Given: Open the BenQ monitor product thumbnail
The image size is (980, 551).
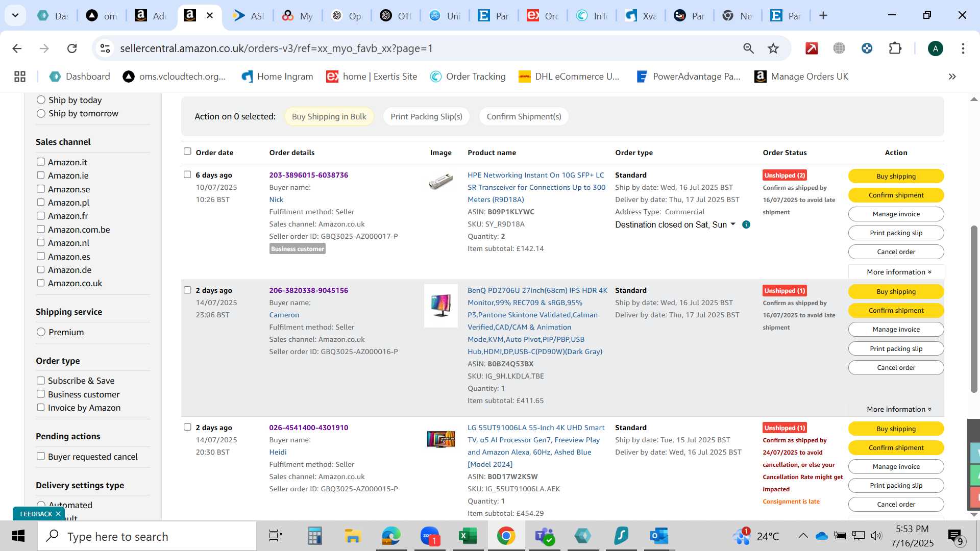Looking at the screenshot, I should pyautogui.click(x=441, y=306).
